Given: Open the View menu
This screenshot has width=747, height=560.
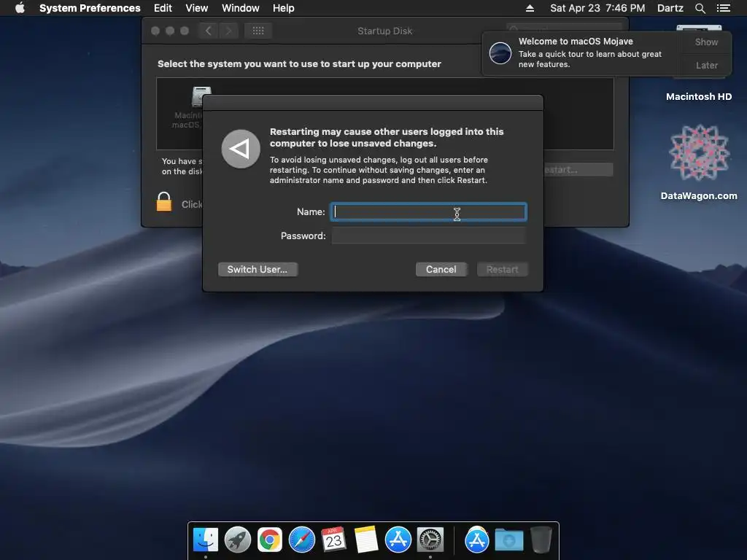Looking at the screenshot, I should 196,8.
